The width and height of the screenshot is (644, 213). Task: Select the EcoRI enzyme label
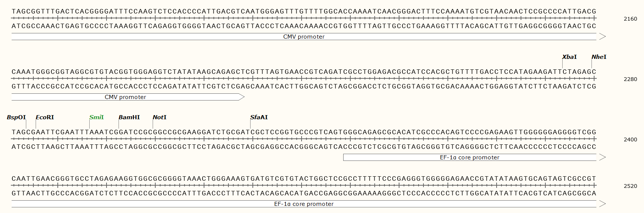tap(45, 117)
